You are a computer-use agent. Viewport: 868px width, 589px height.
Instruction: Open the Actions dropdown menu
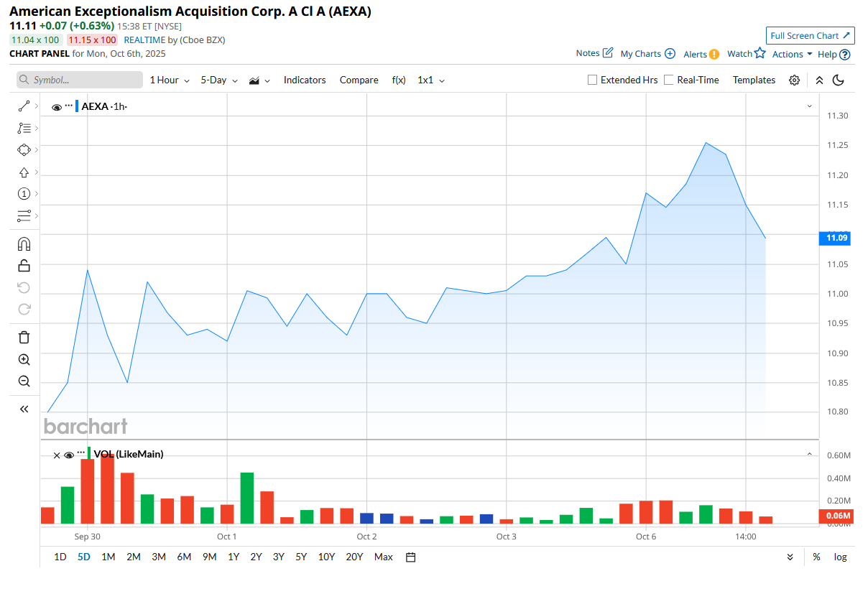tap(793, 54)
